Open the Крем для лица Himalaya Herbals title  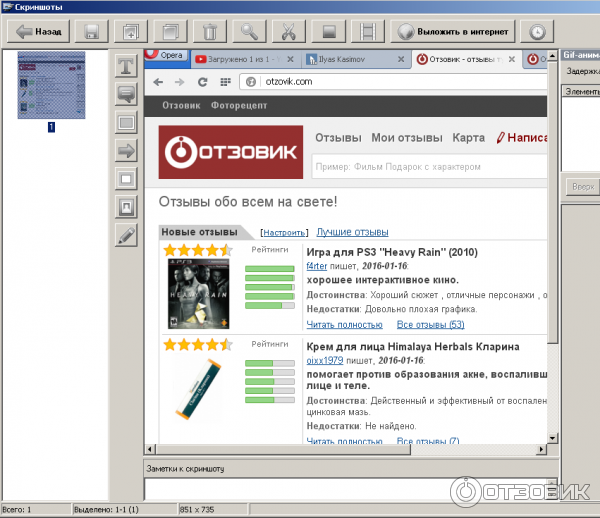(x=413, y=347)
